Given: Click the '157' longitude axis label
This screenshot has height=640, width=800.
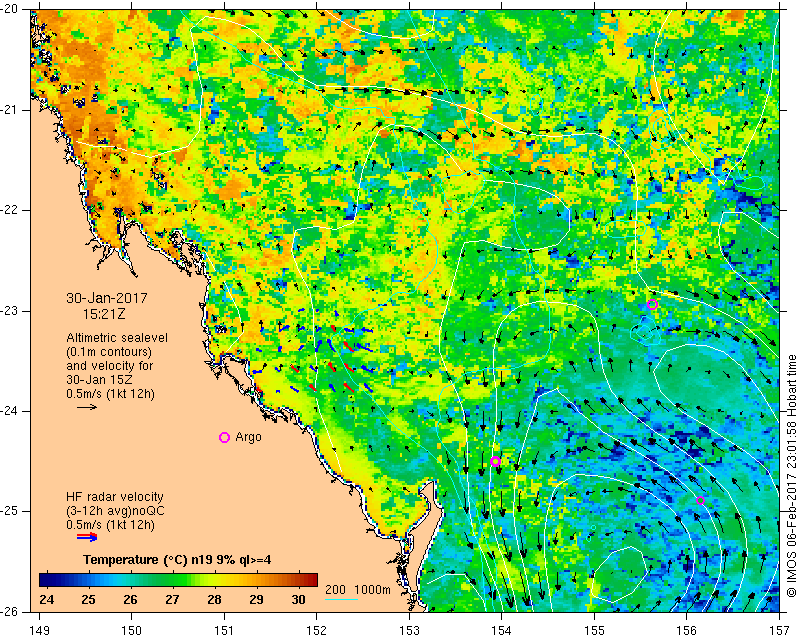Looking at the screenshot, I should [x=780, y=631].
